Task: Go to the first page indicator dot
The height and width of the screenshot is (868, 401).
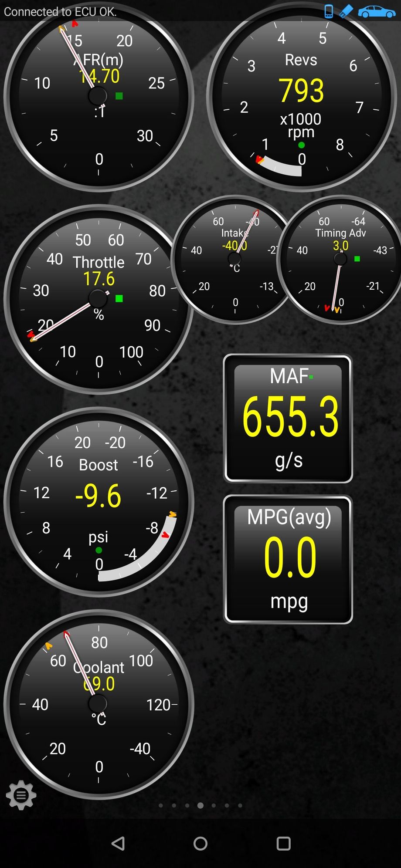Action: 161,805
